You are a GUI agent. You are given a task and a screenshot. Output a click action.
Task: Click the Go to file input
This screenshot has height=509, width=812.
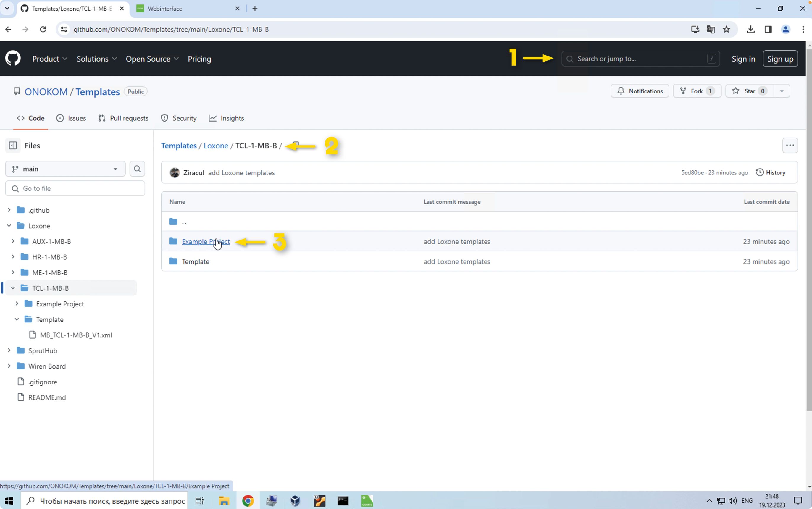[75, 188]
